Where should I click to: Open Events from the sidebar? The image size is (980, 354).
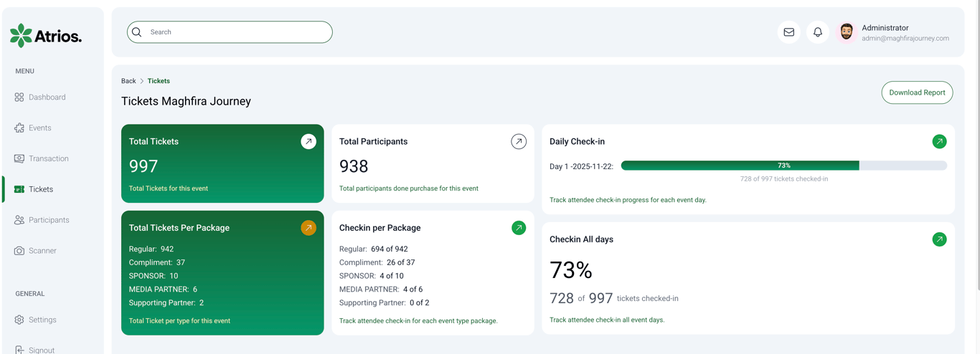39,128
